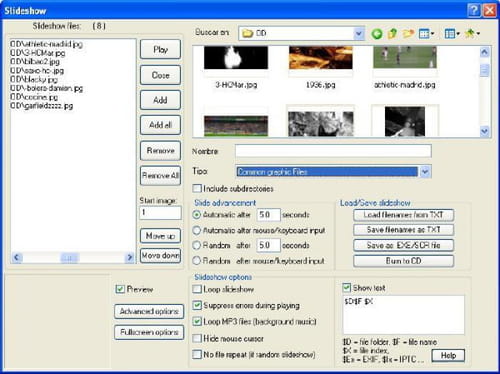Screen dimensions: 500x374
Task: Click the Move down button
Action: coord(160,256)
